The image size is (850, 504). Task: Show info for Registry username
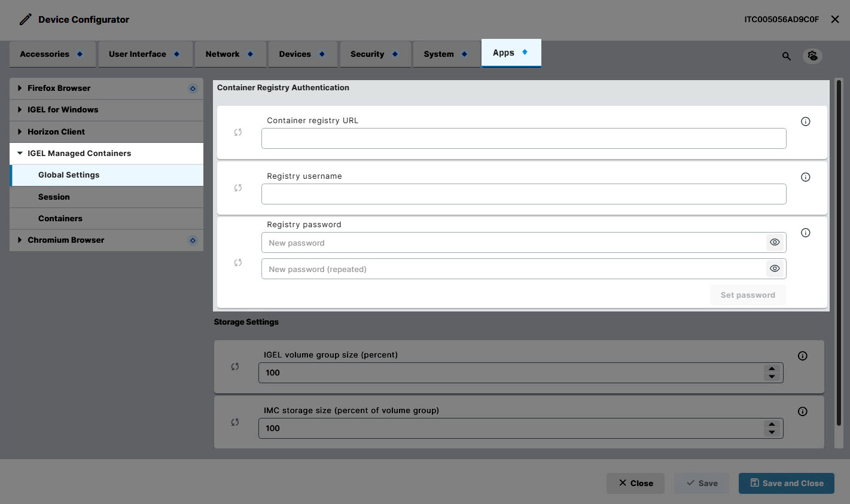pos(806,177)
